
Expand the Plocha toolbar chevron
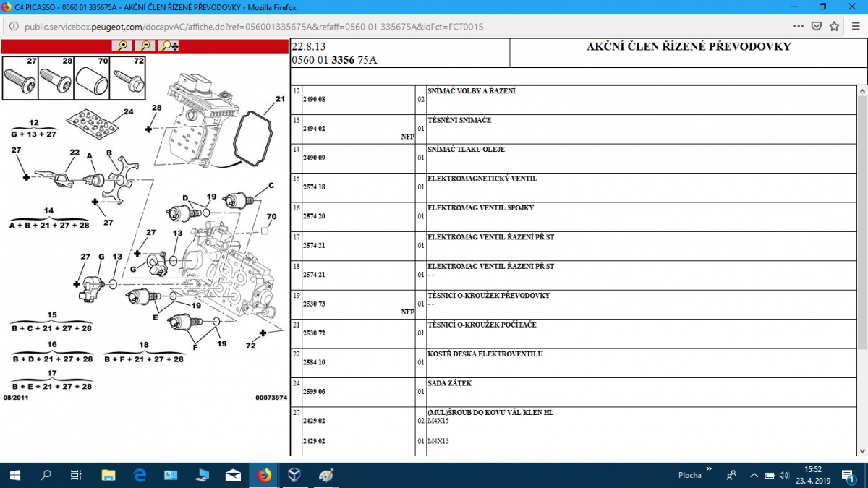[x=709, y=470]
